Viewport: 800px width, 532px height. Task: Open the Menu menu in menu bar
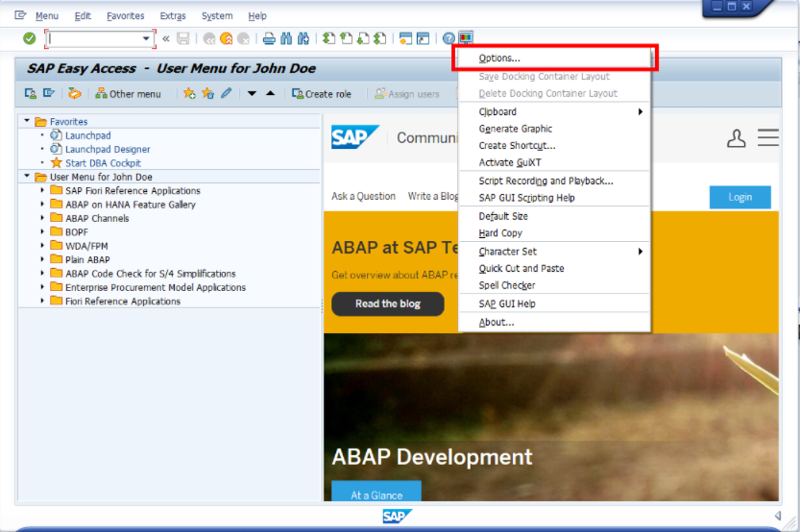point(47,15)
